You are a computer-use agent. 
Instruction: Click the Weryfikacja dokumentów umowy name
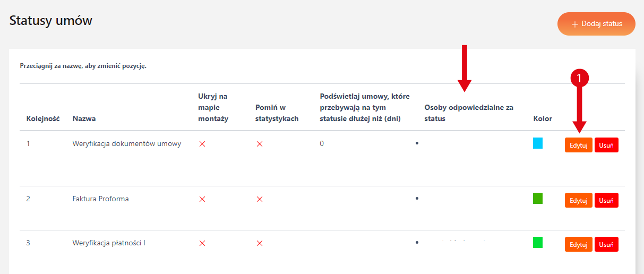coord(127,143)
